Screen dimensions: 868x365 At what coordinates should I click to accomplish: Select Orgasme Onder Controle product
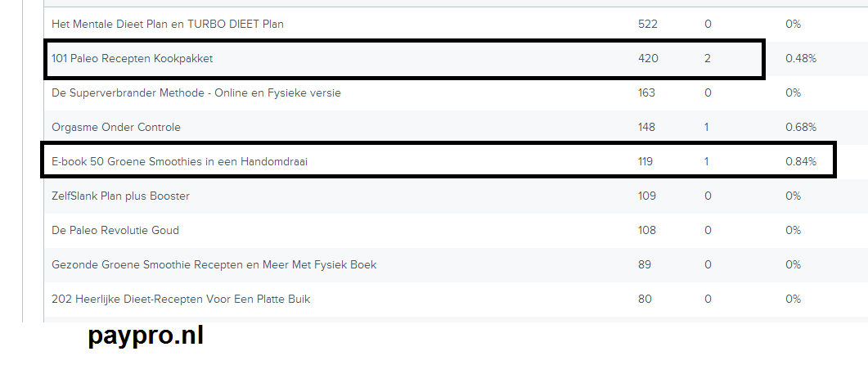tap(115, 128)
